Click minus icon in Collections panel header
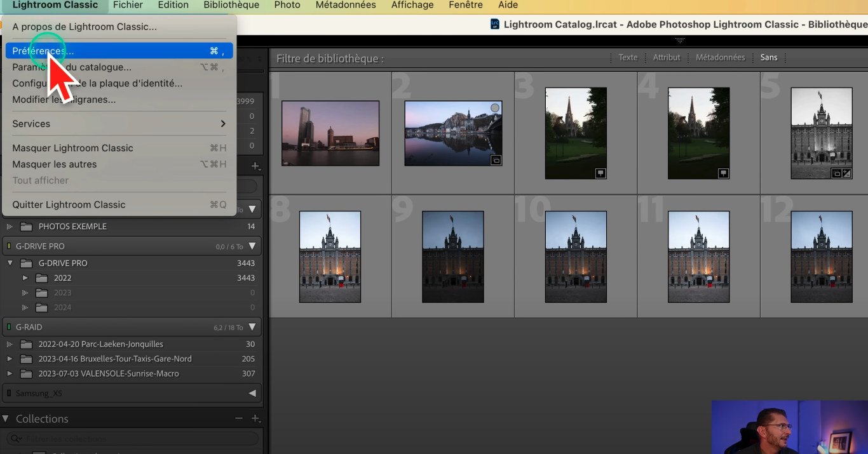 click(239, 419)
